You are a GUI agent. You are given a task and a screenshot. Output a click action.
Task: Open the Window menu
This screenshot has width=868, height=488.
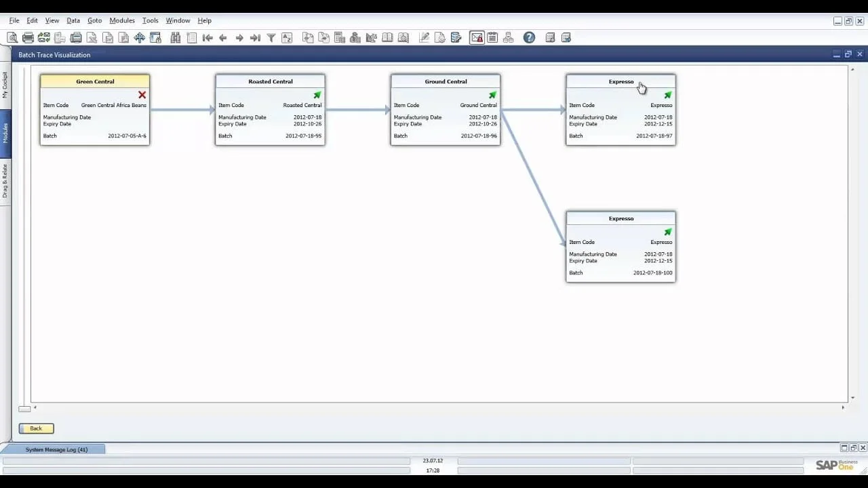click(x=178, y=20)
